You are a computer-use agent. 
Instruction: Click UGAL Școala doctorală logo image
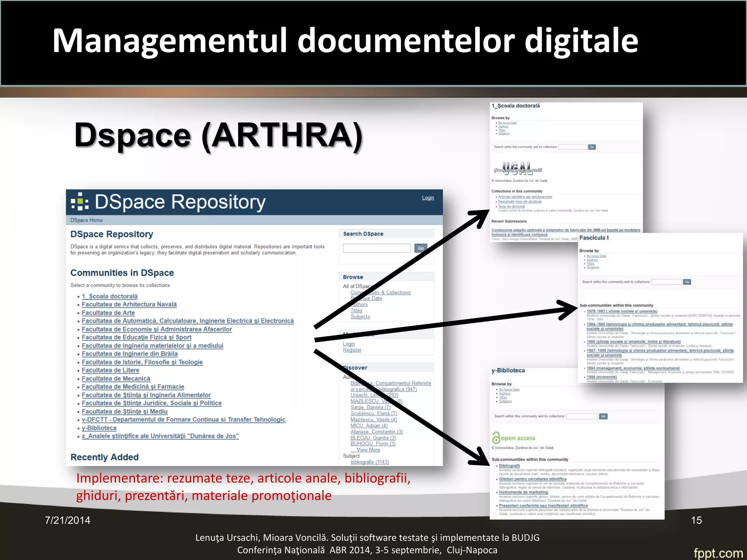(x=518, y=169)
